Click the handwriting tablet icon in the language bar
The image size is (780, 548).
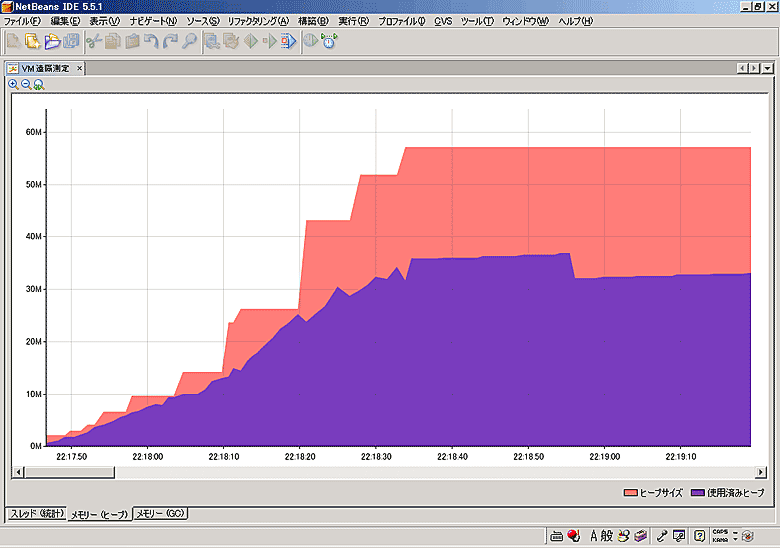click(679, 536)
